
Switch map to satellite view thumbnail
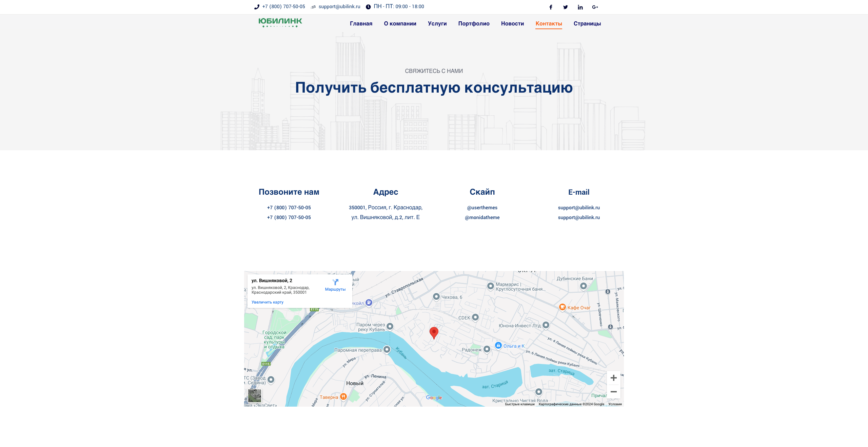pyautogui.click(x=255, y=396)
